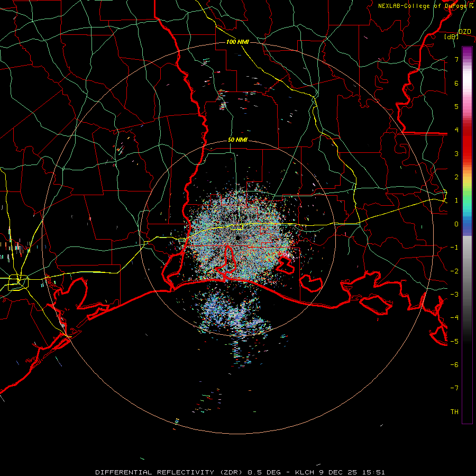Click the 4 value on the color scale
Image resolution: width=476 pixels, height=476 pixels.
(456, 130)
